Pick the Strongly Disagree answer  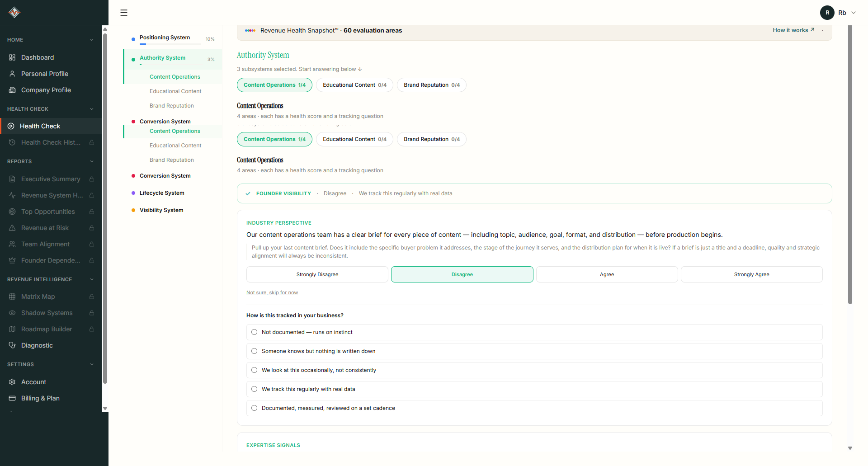point(317,274)
